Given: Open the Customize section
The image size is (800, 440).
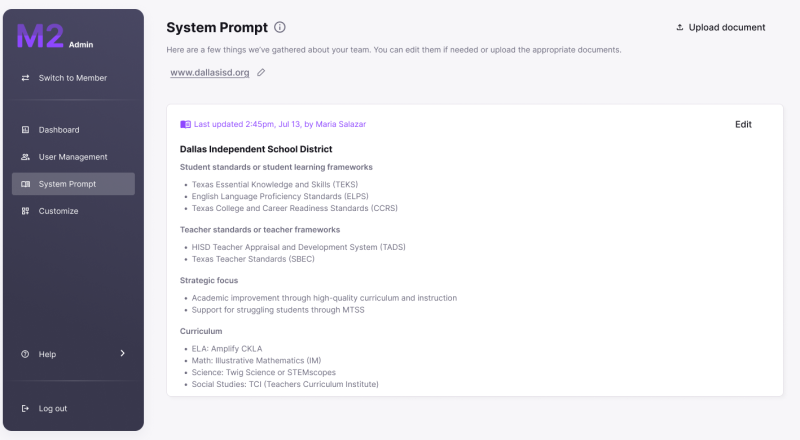Looking at the screenshot, I should click(x=58, y=211).
